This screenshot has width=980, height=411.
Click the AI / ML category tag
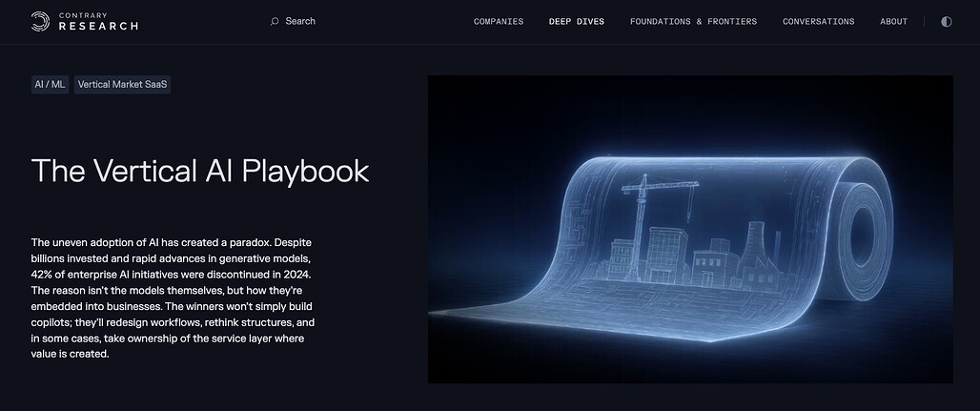pyautogui.click(x=50, y=84)
